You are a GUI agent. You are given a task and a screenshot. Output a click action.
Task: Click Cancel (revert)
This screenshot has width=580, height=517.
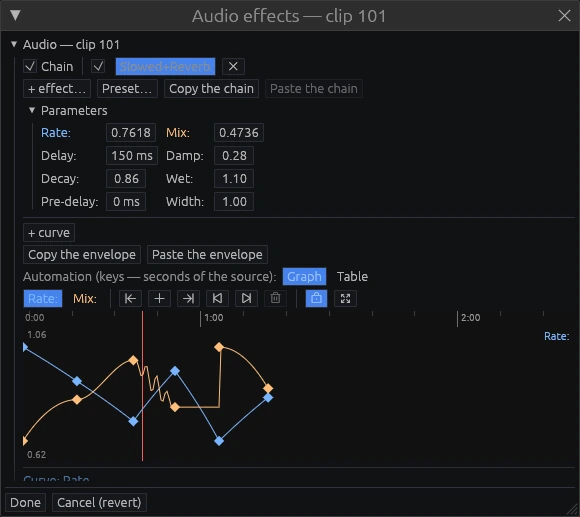pos(99,503)
